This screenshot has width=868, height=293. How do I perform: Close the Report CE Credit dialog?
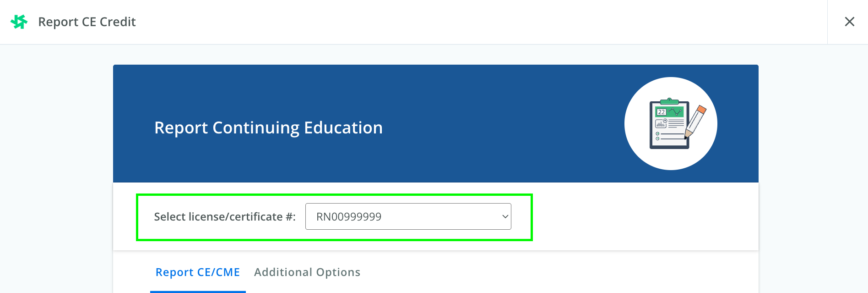pyautogui.click(x=849, y=22)
